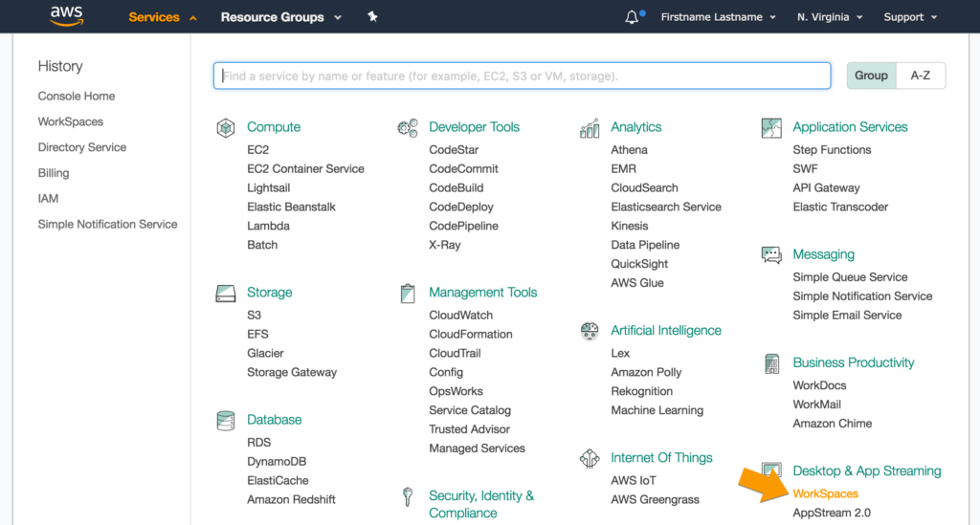This screenshot has width=980, height=525.
Task: Open EC2 Container Service
Action: 305,168
